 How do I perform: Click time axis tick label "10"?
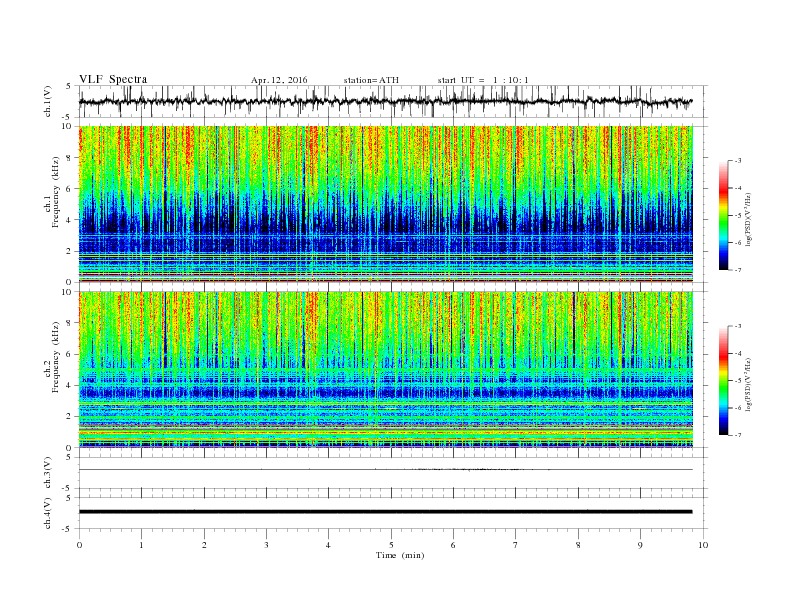coord(703,545)
